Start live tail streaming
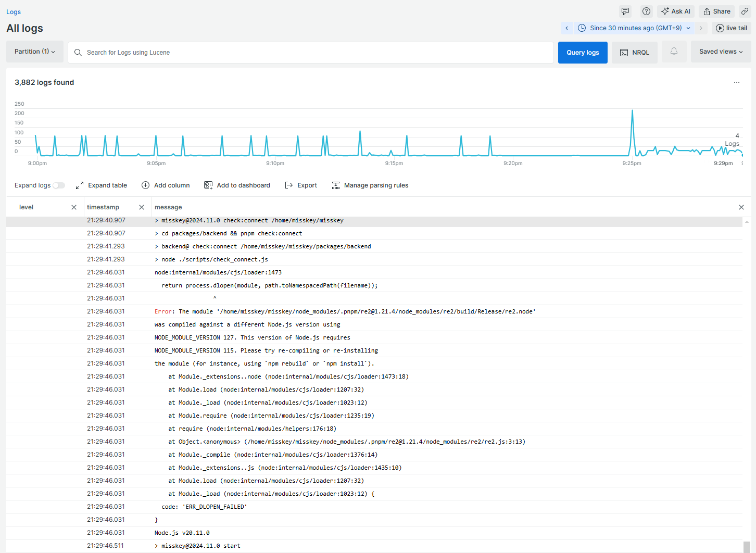The height and width of the screenshot is (553, 756). point(731,28)
